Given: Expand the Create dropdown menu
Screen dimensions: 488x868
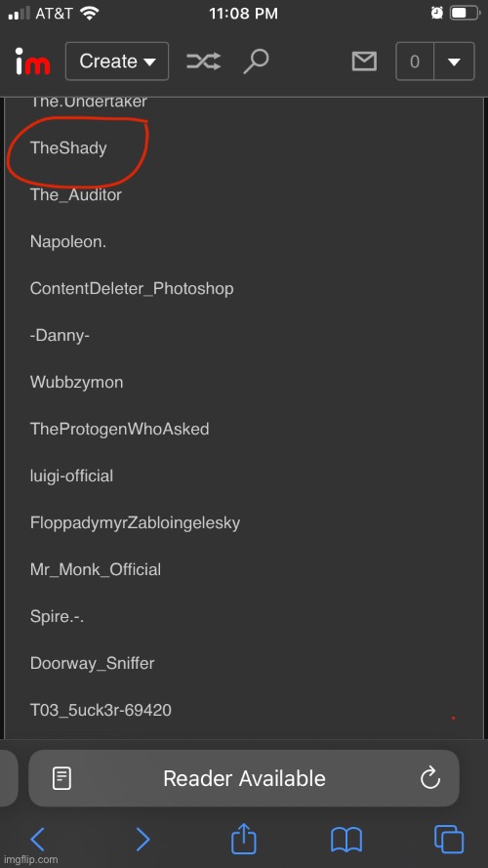Looking at the screenshot, I should pyautogui.click(x=117, y=62).
